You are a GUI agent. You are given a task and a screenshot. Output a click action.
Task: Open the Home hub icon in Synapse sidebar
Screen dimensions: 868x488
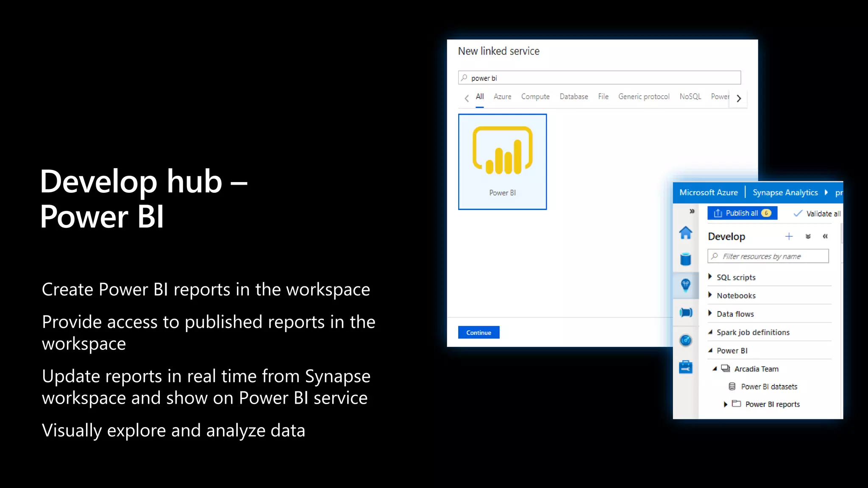click(x=685, y=233)
